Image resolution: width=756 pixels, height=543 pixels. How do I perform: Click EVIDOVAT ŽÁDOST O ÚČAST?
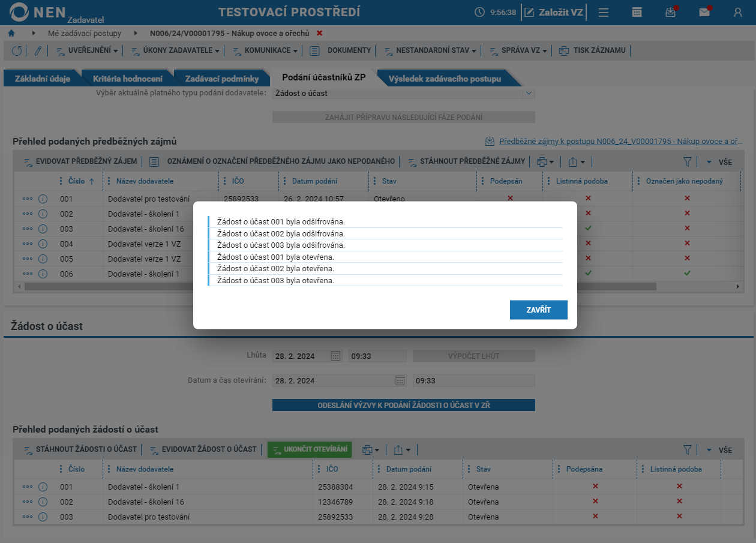tap(203, 449)
